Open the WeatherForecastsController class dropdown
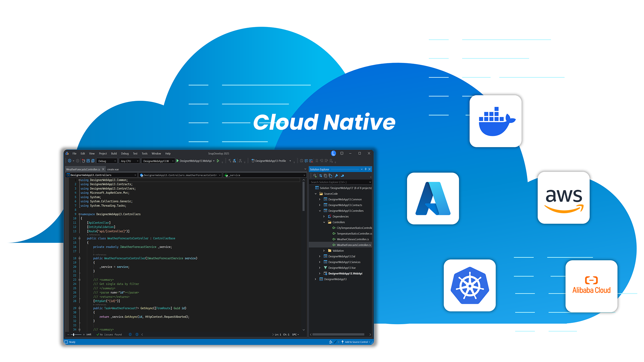 point(180,175)
